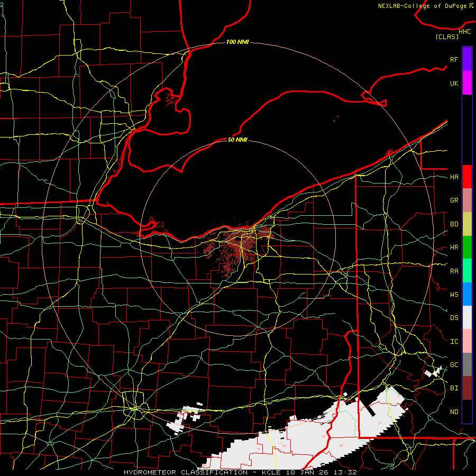Select the yellow BD legend swatch
Image resolution: width=476 pixels, height=476 pixels.
click(x=467, y=224)
